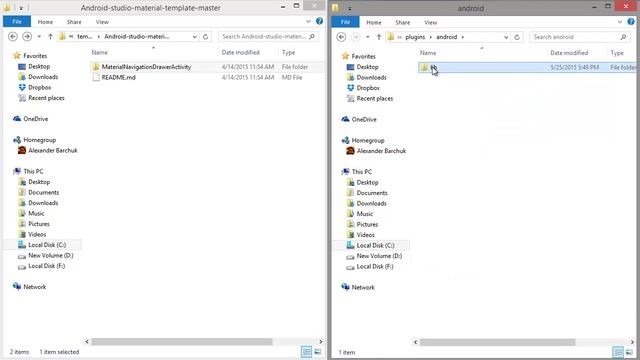Sort by Name column in android window
640x360 pixels.
[x=428, y=53]
